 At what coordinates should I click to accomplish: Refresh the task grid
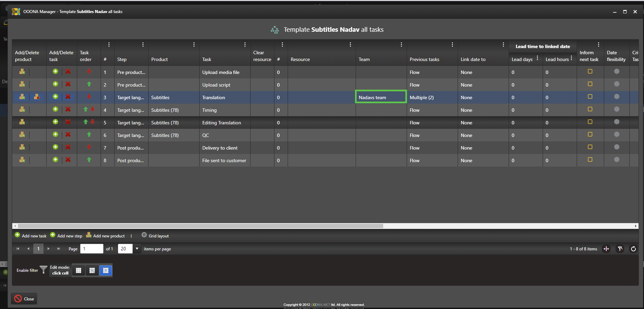coord(633,249)
